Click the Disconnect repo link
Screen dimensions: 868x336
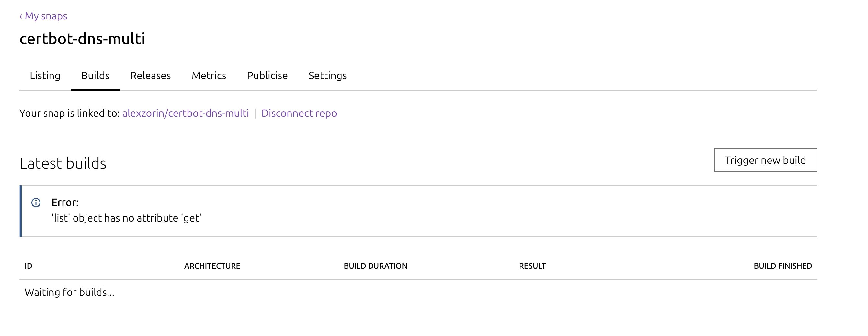[x=299, y=113]
